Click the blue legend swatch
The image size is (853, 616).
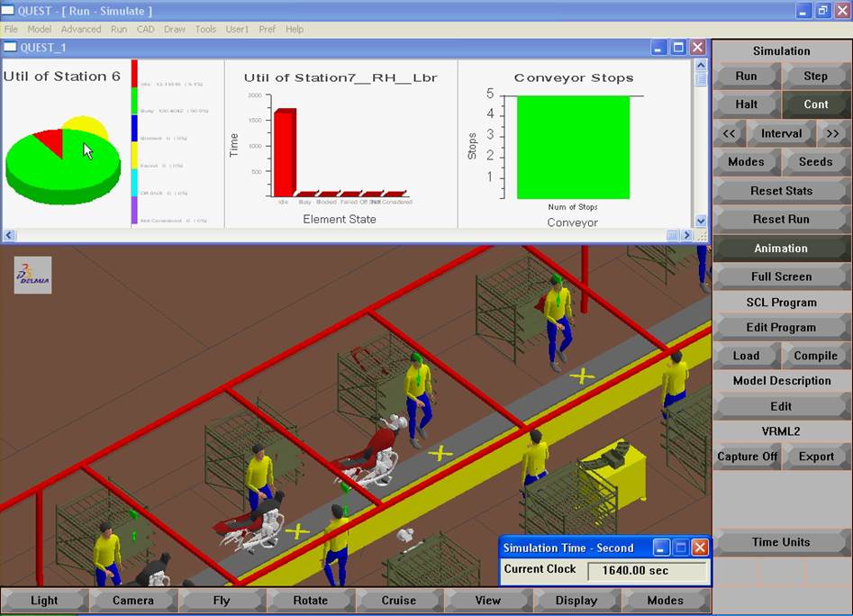[134, 128]
